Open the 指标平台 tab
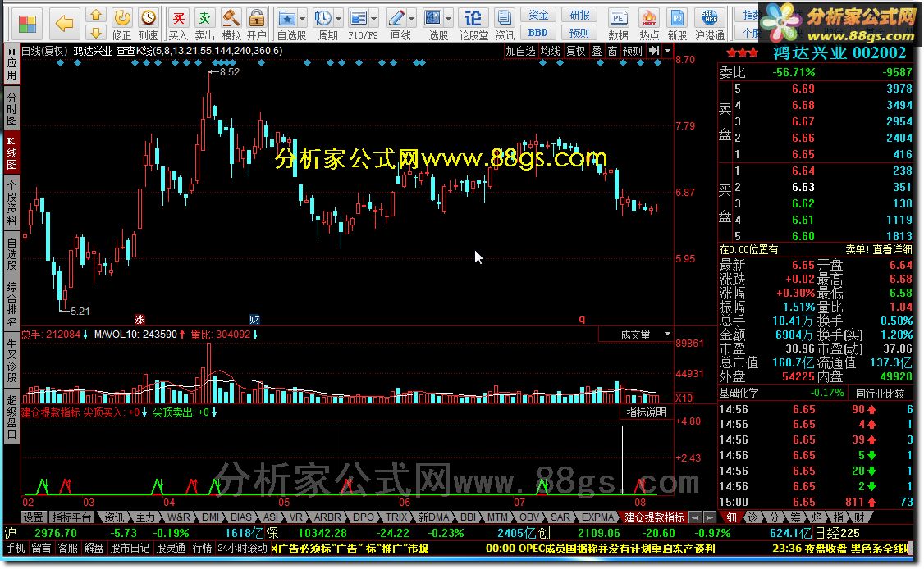 [72, 517]
